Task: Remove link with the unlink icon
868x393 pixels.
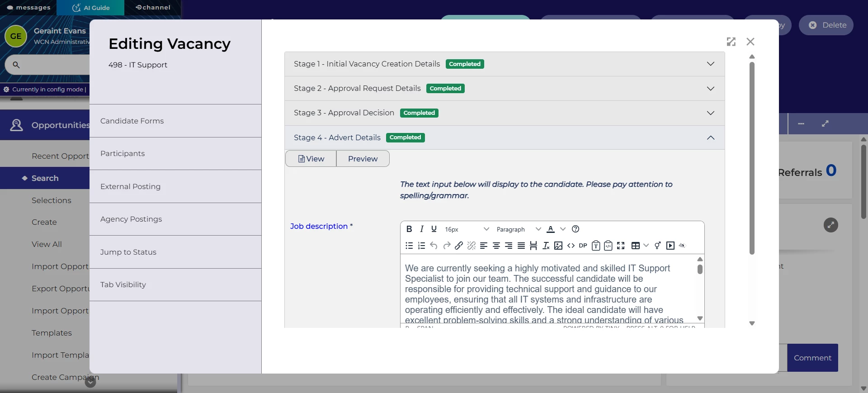Action: point(472,246)
